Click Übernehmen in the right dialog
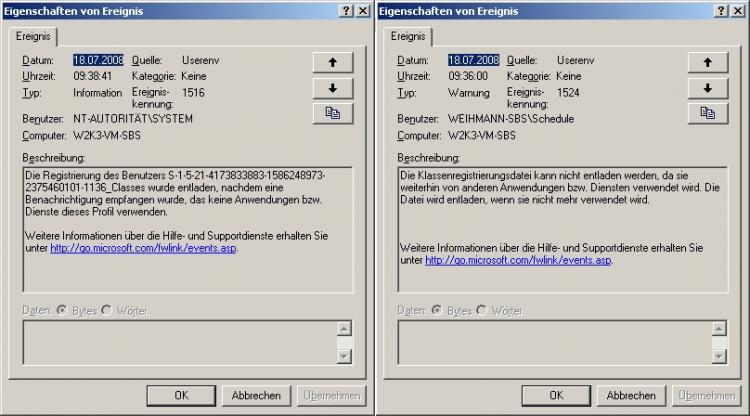The height and width of the screenshot is (416, 750). 706,395
